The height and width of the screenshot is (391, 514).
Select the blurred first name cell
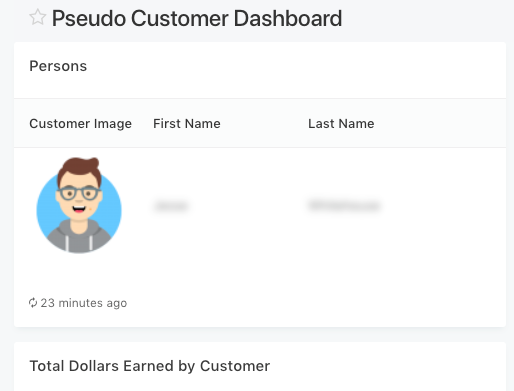tap(171, 206)
